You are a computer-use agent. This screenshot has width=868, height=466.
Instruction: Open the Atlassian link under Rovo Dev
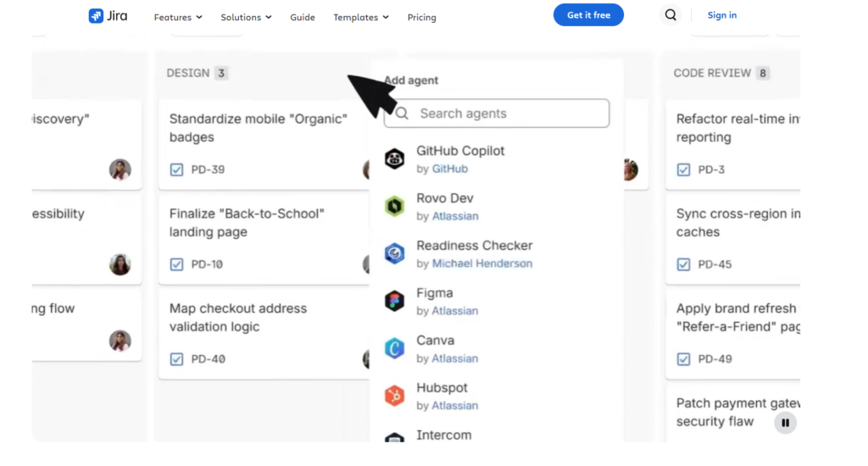click(455, 216)
